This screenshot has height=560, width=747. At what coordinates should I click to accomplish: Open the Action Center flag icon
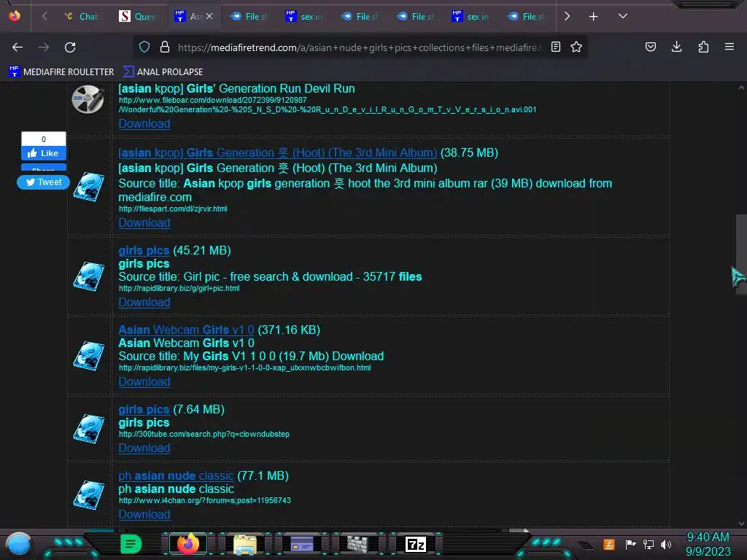click(630, 544)
